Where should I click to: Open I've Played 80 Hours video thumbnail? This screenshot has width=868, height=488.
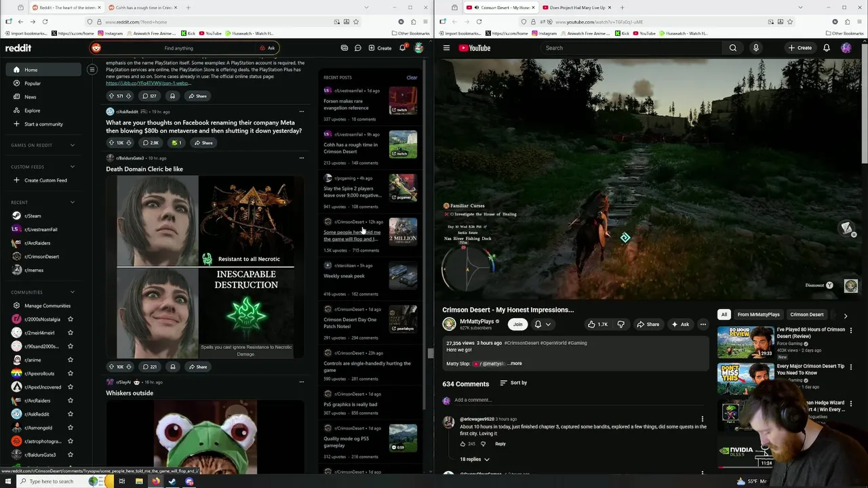point(745,342)
